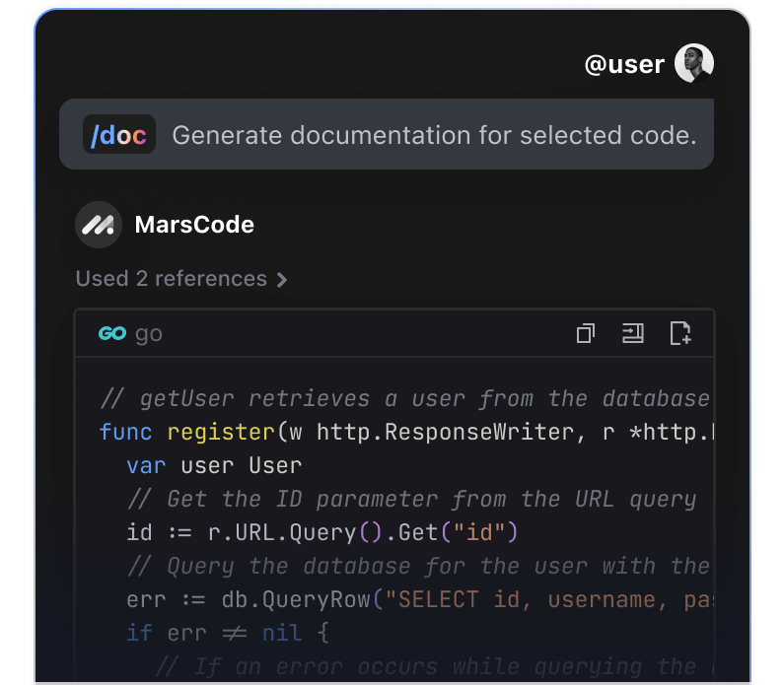Image resolution: width=784 pixels, height=685 pixels.
Task: Click the 'go' language label
Action: 149,334
